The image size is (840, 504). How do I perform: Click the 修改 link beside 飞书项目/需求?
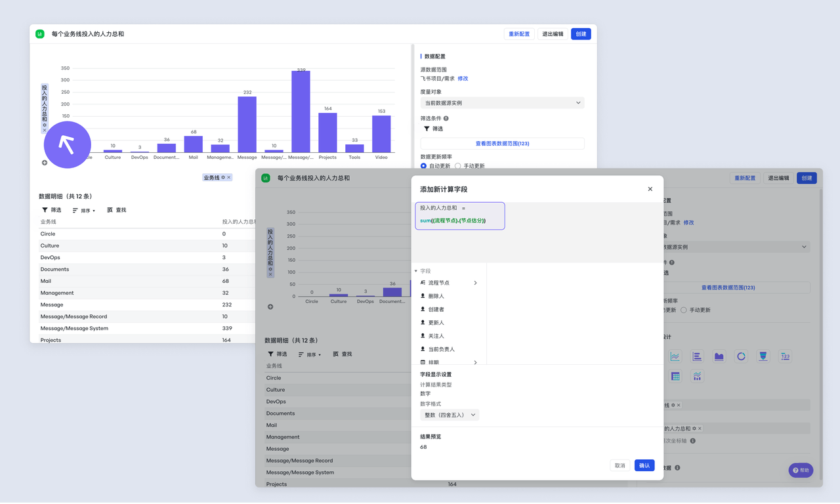pos(463,79)
